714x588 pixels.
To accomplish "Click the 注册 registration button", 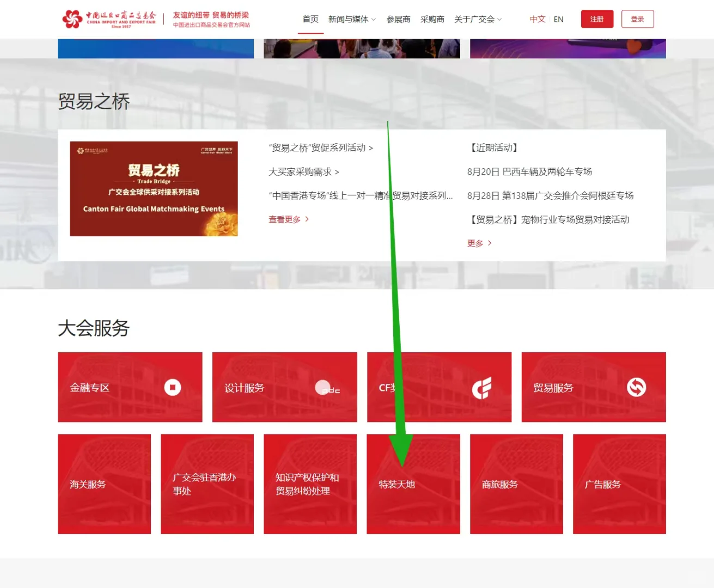I will point(597,18).
